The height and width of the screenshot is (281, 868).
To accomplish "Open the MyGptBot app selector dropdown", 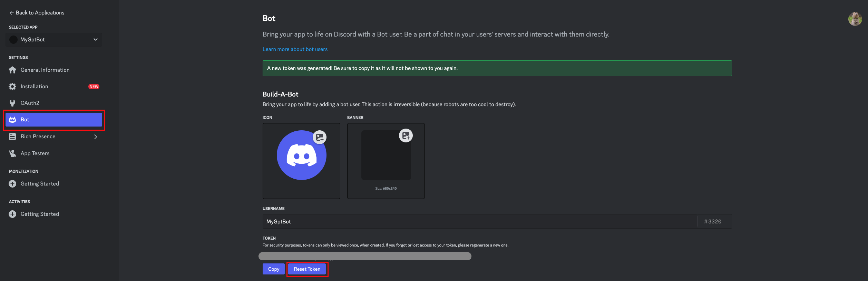I will (54, 40).
